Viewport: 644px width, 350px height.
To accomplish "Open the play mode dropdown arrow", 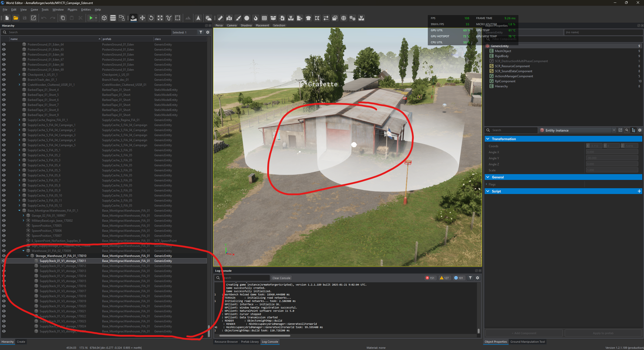I will point(96,18).
